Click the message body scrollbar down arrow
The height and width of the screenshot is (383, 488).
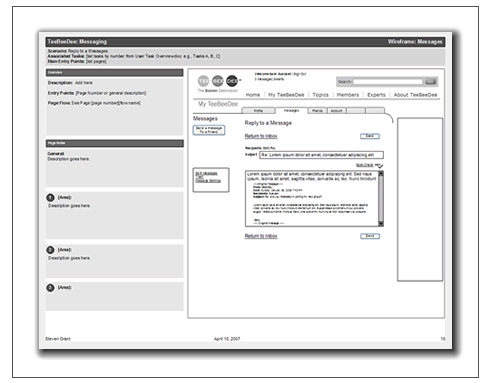(x=381, y=224)
